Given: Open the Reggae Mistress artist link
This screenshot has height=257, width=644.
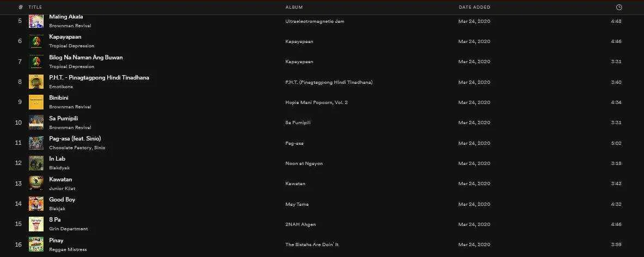Looking at the screenshot, I should tap(68, 249).
